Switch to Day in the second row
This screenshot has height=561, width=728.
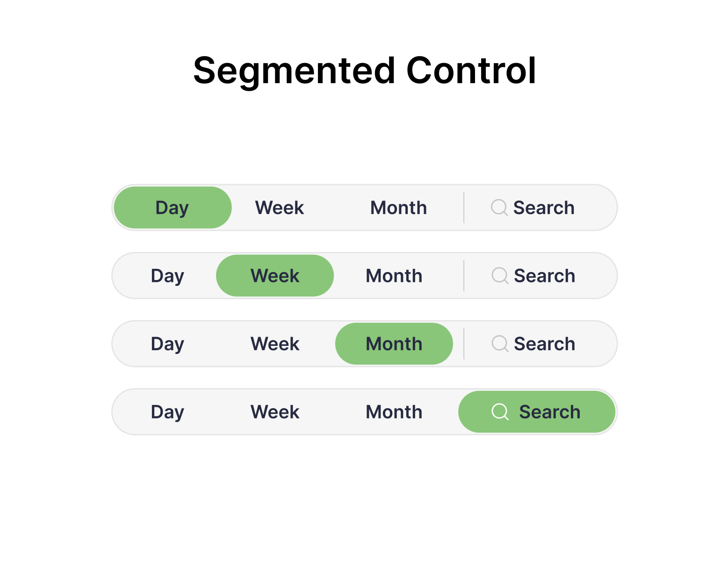pyautogui.click(x=167, y=276)
